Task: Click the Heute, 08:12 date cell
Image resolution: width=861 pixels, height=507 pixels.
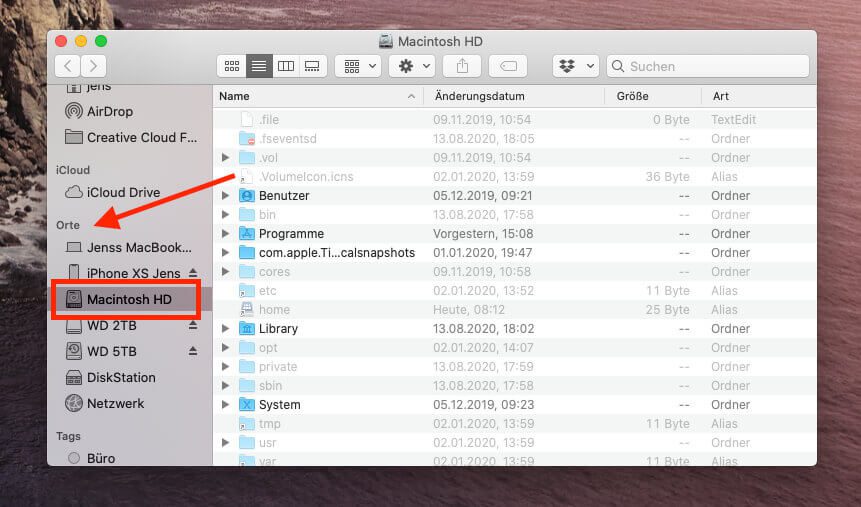Action: [468, 310]
